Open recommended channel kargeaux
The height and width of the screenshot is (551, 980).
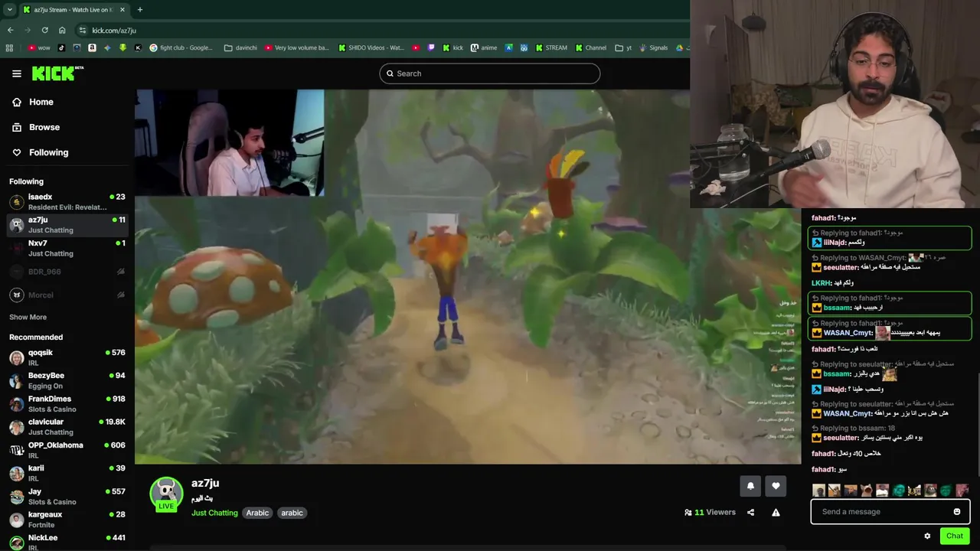(x=67, y=519)
